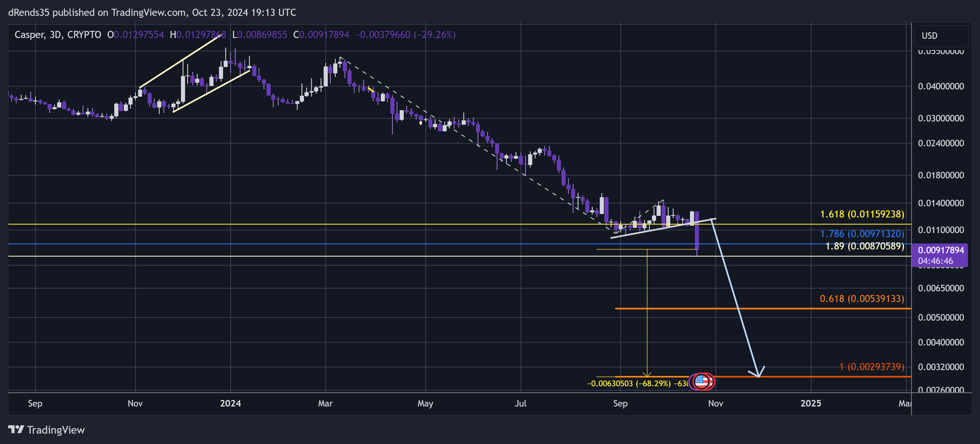Click the 0.00500000 price axis label
This screenshot has width=980, height=444.
pyautogui.click(x=941, y=318)
